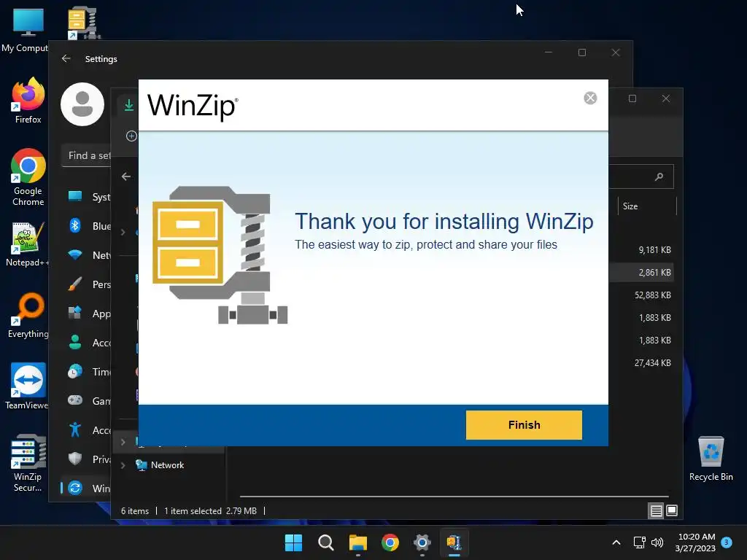
Task: Open File Explorer from the taskbar
Action: [x=357, y=542]
